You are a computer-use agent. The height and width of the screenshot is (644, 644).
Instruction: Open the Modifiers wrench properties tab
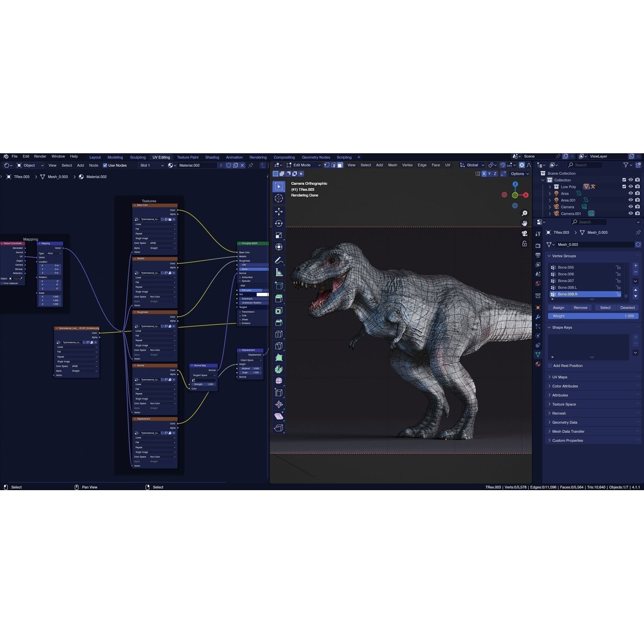[538, 317]
